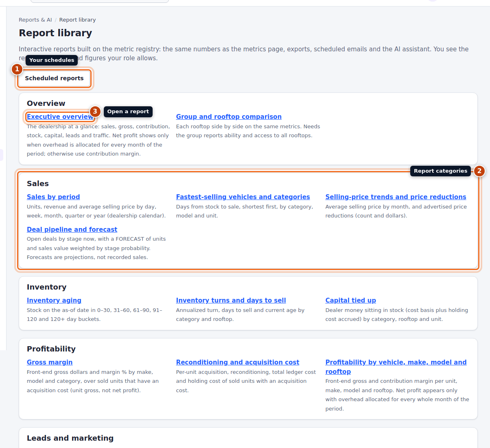Open the Inventory aging report
Viewport: 490px width, 448px height.
coord(54,300)
